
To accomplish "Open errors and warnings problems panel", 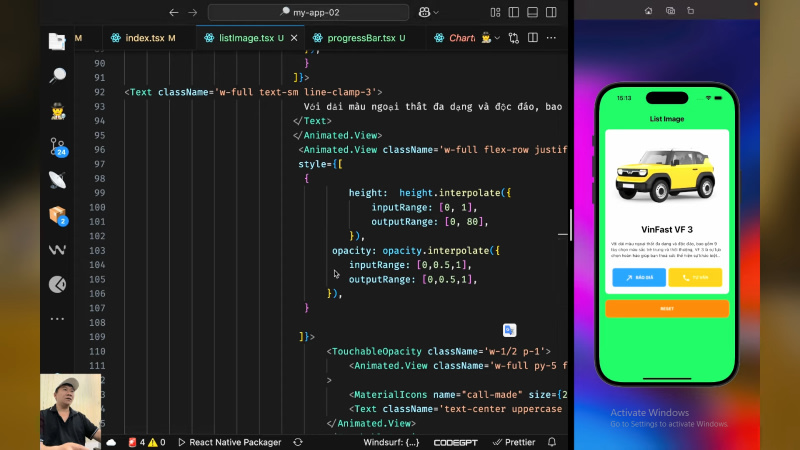I will [x=146, y=442].
